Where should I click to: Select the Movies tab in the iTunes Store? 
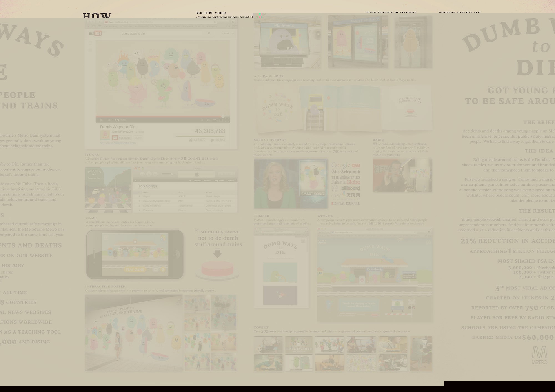click(207, 180)
